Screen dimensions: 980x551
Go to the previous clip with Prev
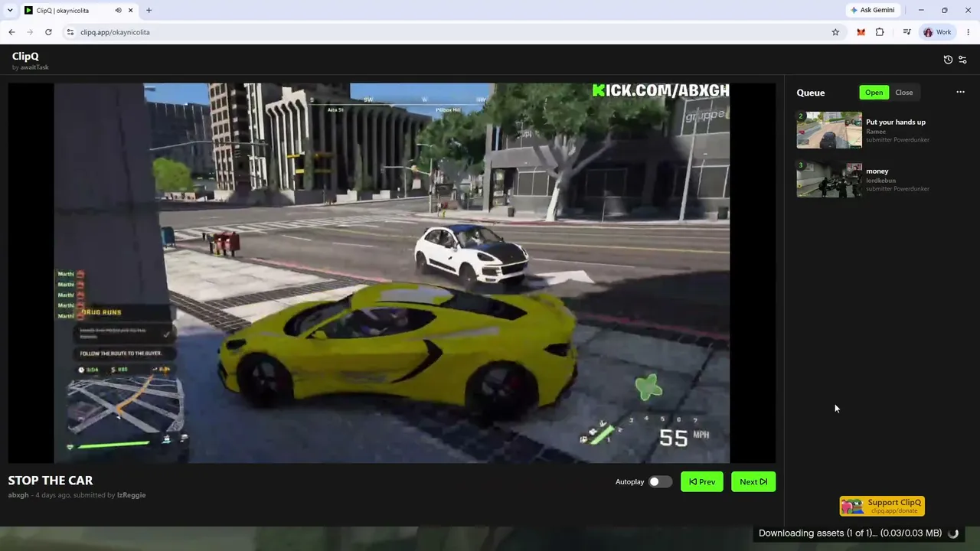point(702,482)
